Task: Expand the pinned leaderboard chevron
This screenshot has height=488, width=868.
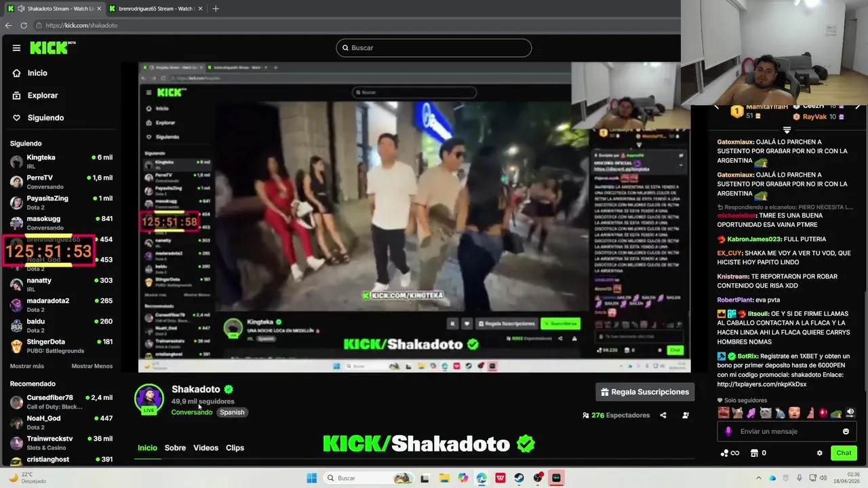Action: [x=787, y=130]
